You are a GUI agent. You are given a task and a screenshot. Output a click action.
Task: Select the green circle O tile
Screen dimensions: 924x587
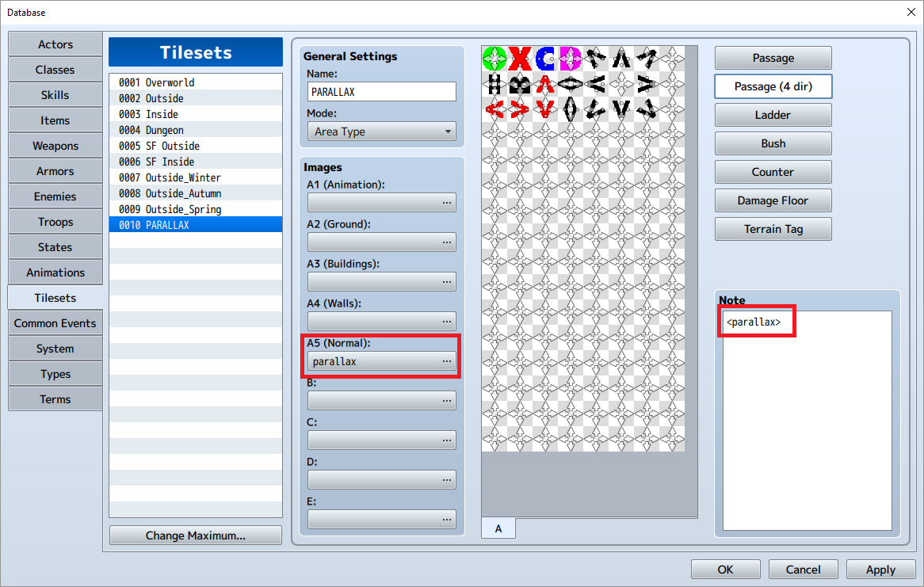[494, 59]
